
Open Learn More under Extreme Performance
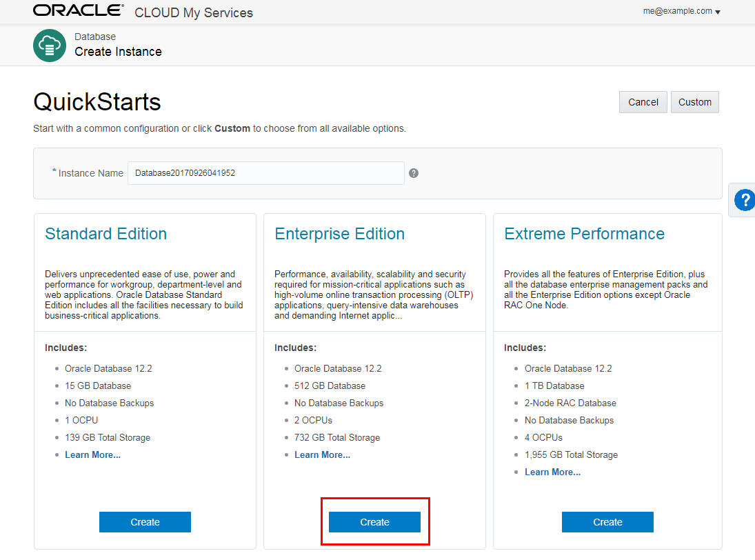point(552,472)
